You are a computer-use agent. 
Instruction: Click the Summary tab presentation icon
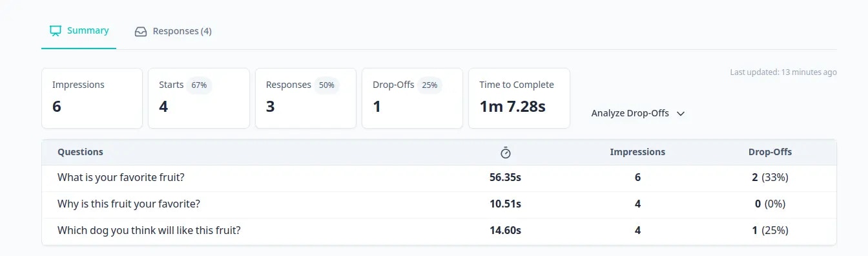56,30
